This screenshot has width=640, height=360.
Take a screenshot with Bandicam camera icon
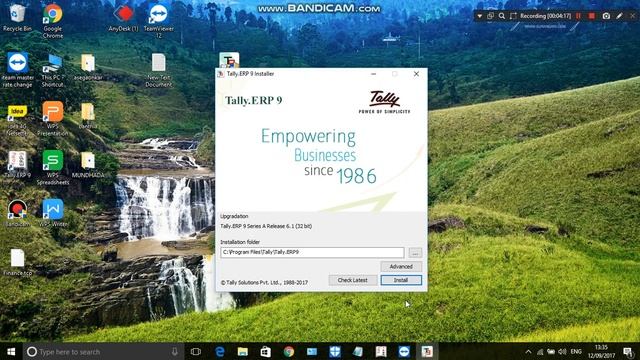[606, 16]
